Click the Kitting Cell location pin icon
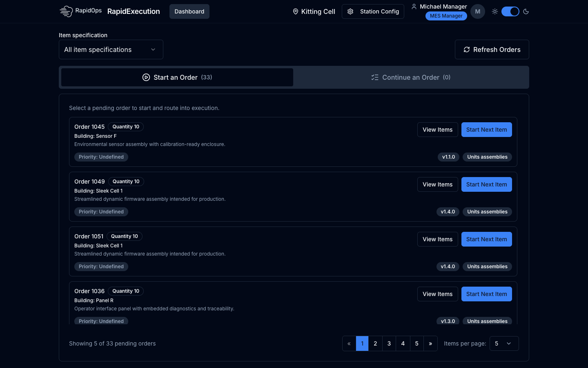This screenshot has width=588, height=368. (296, 11)
